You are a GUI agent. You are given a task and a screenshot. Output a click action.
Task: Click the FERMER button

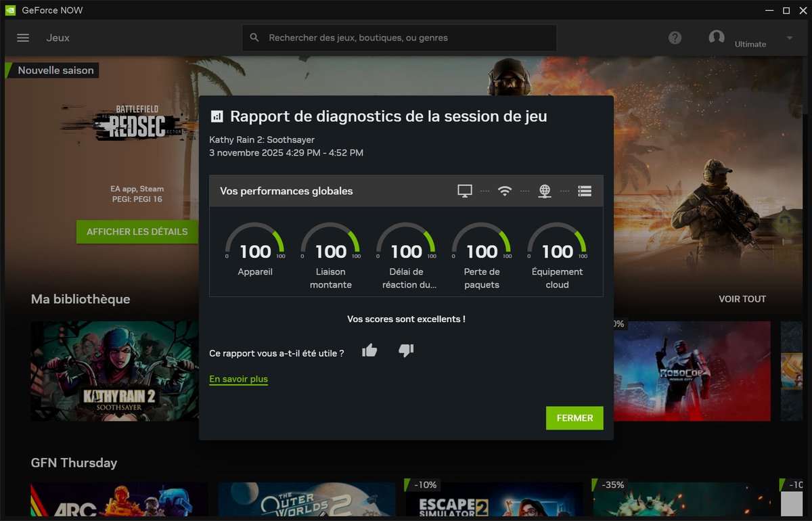click(x=574, y=418)
